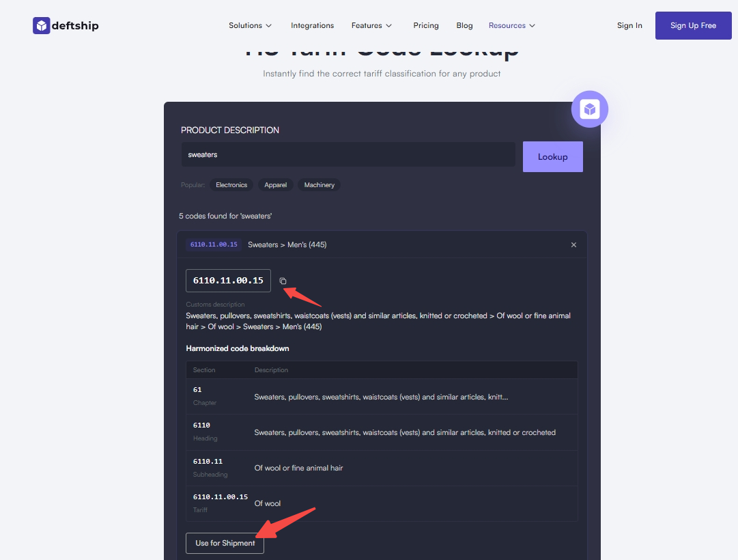Choose the Machinery popular tag
Screen dimensions: 738x560
pyautogui.click(x=319, y=185)
